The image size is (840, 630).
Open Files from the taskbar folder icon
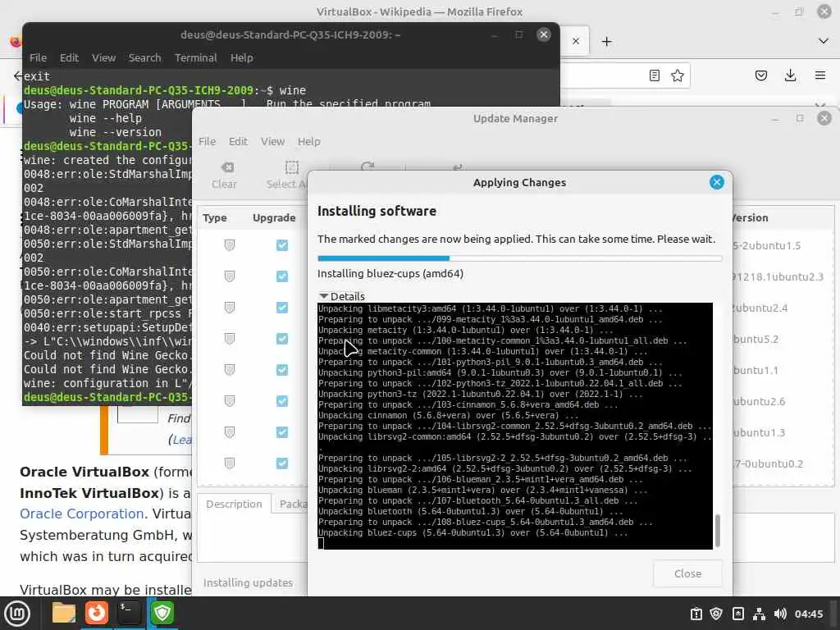click(64, 613)
